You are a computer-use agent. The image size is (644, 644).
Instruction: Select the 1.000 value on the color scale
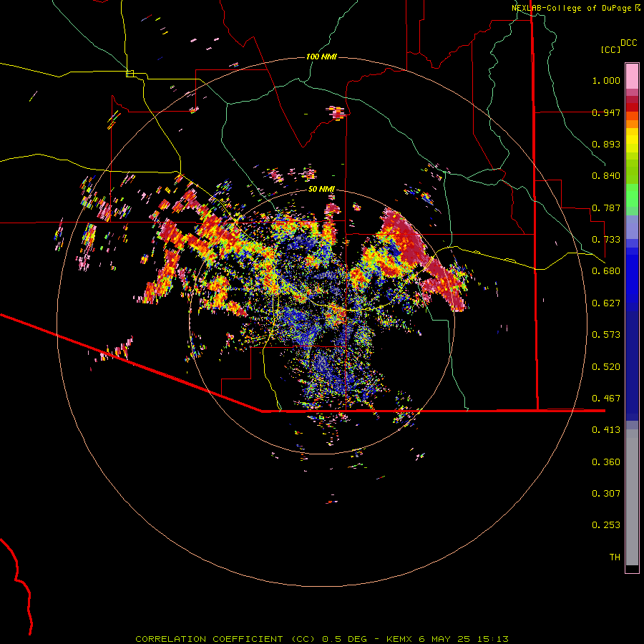tap(606, 80)
